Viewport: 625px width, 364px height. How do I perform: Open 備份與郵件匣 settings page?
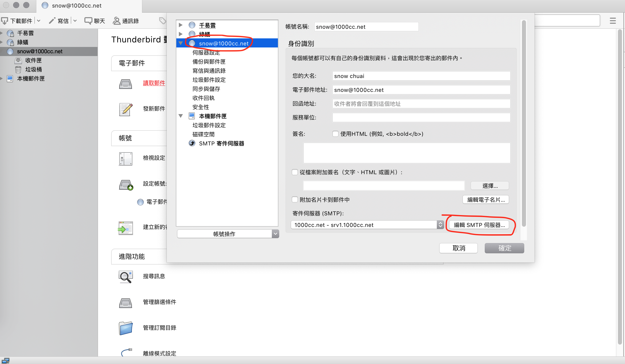click(209, 62)
